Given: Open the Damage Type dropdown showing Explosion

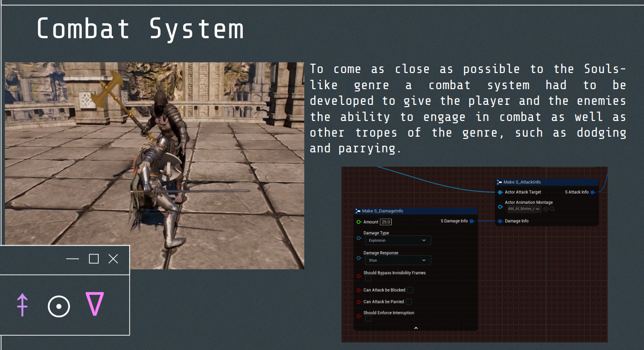Looking at the screenshot, I should 398,241.
